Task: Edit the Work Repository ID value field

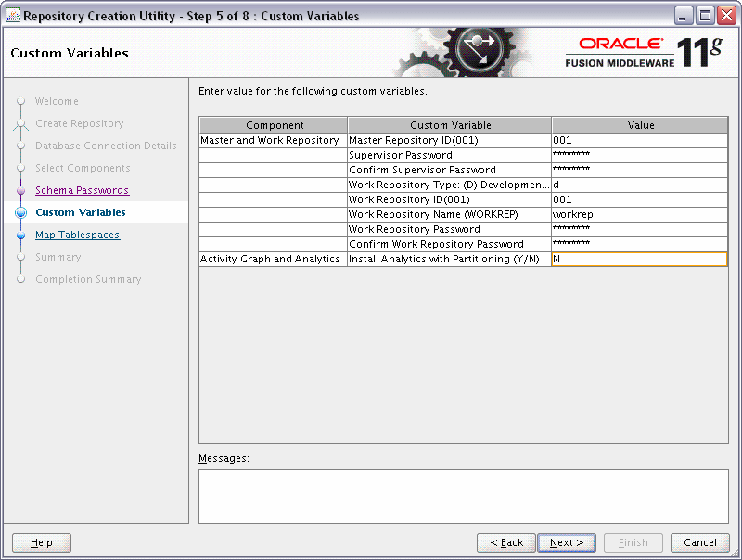Action: click(639, 199)
